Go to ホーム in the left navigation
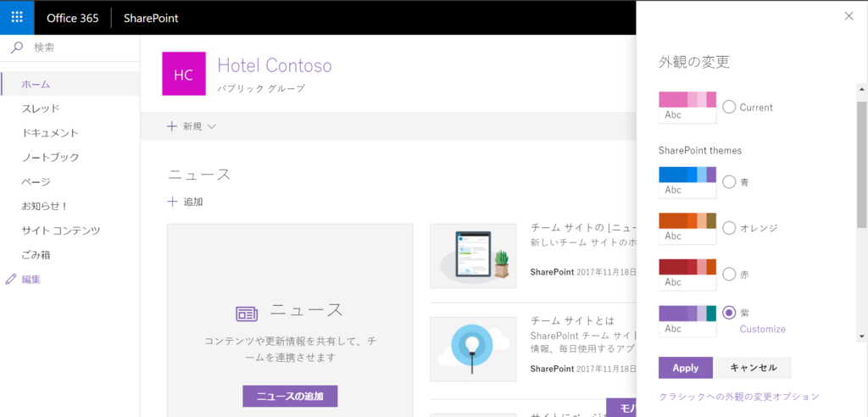 tap(70, 84)
